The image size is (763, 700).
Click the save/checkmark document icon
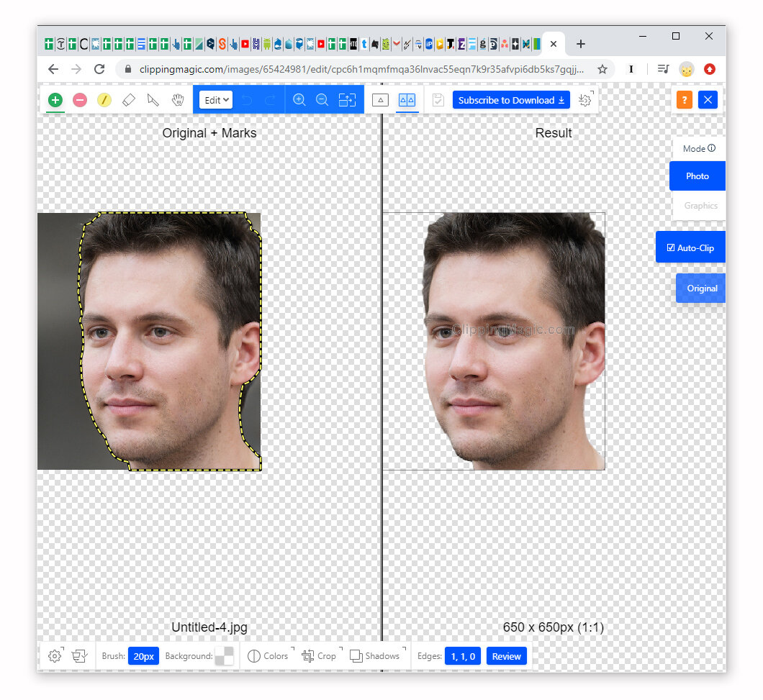[438, 100]
